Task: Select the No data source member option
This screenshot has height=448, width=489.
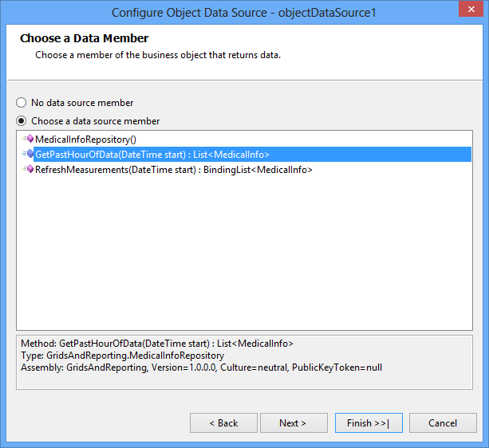Action: point(22,103)
